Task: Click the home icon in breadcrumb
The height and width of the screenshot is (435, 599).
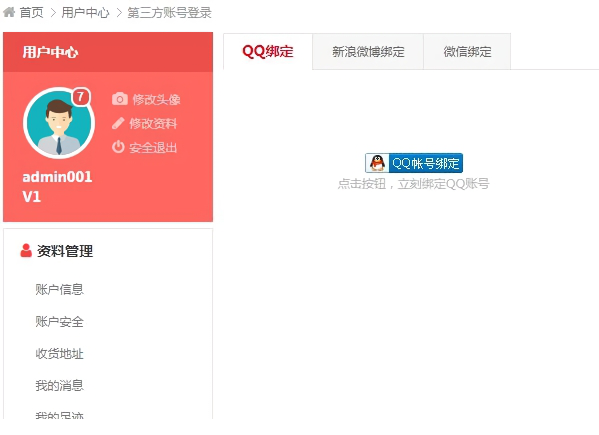Action: 9,12
